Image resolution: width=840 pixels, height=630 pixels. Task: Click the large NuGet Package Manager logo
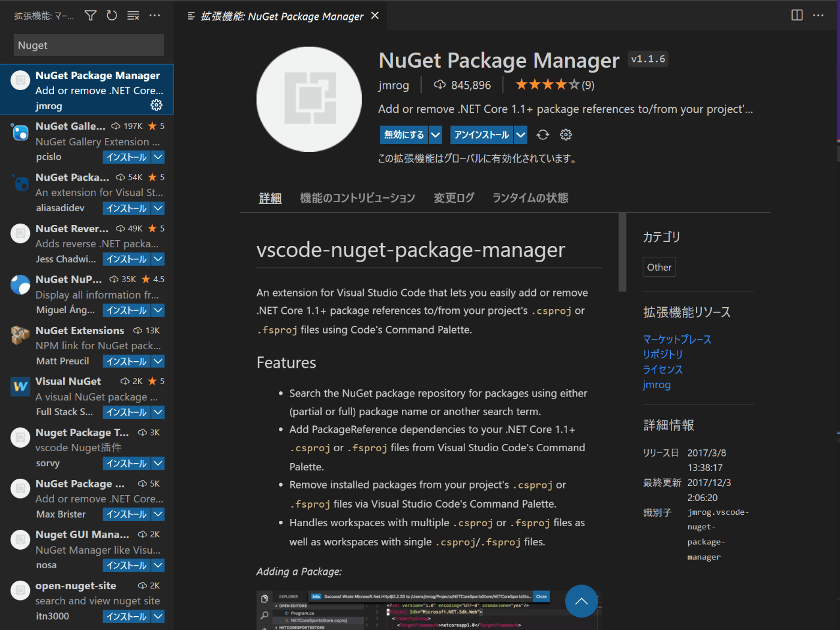[309, 99]
